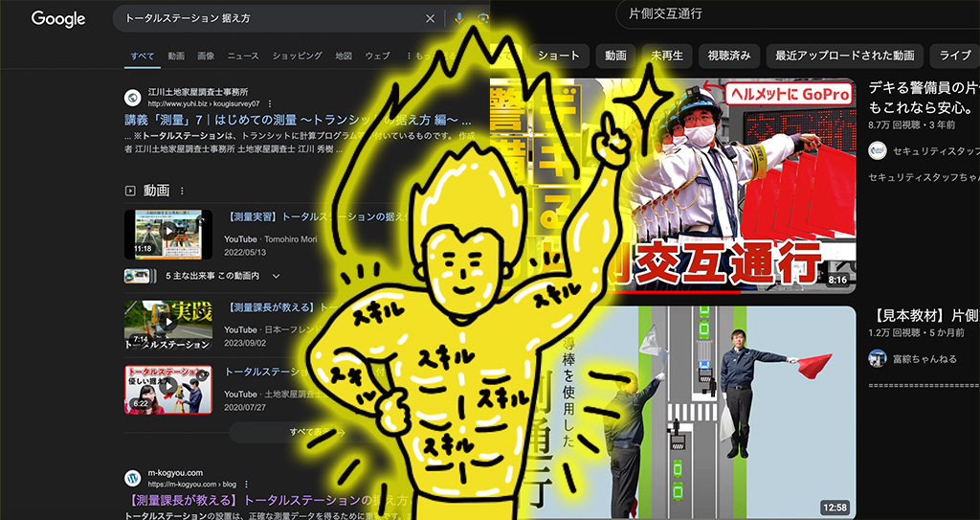Play the 11:18 測量実習 video thumbnail

pyautogui.click(x=167, y=235)
